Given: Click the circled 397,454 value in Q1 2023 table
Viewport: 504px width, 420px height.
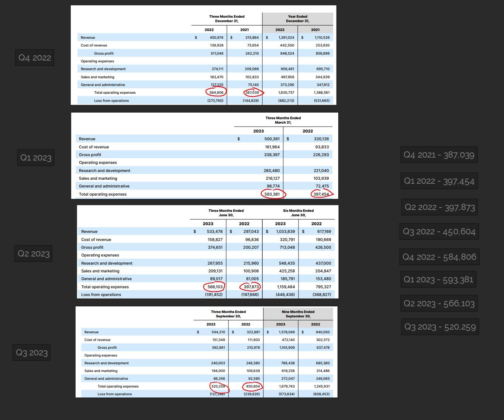Looking at the screenshot, I should pyautogui.click(x=321, y=193).
